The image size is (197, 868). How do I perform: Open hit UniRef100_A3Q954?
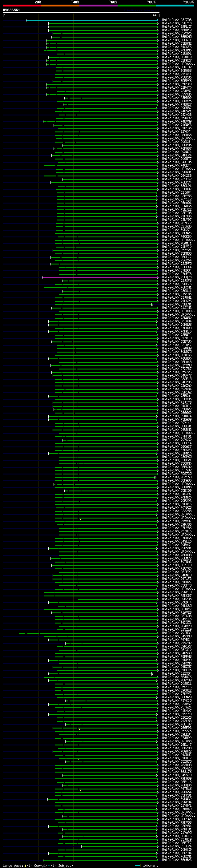177,826
